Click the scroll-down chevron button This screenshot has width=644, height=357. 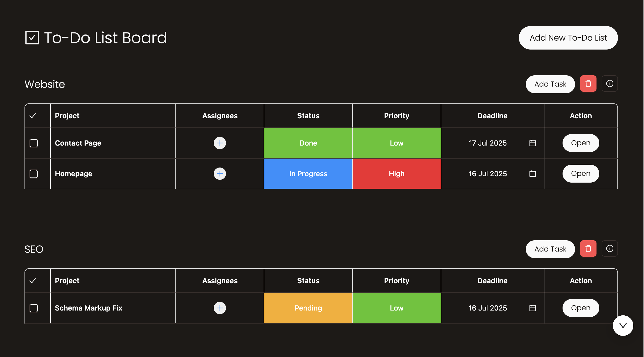pyautogui.click(x=623, y=326)
